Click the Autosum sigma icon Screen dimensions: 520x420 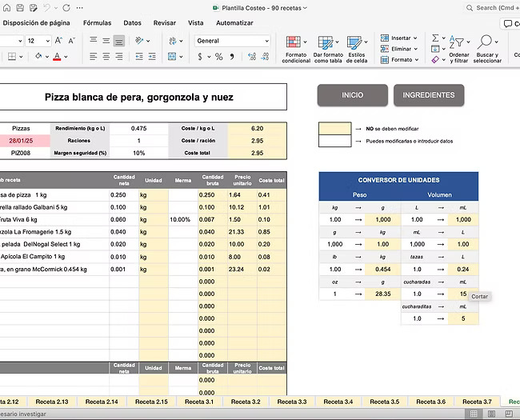tap(435, 38)
